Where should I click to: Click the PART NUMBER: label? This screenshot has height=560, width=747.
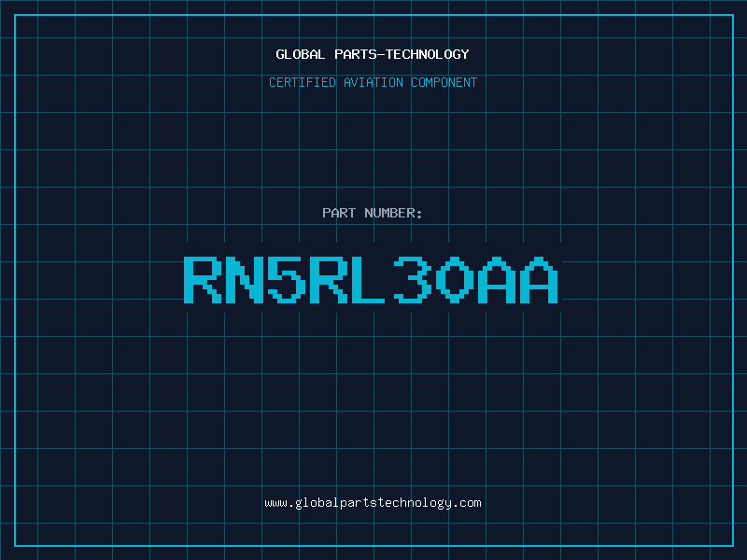point(373,213)
